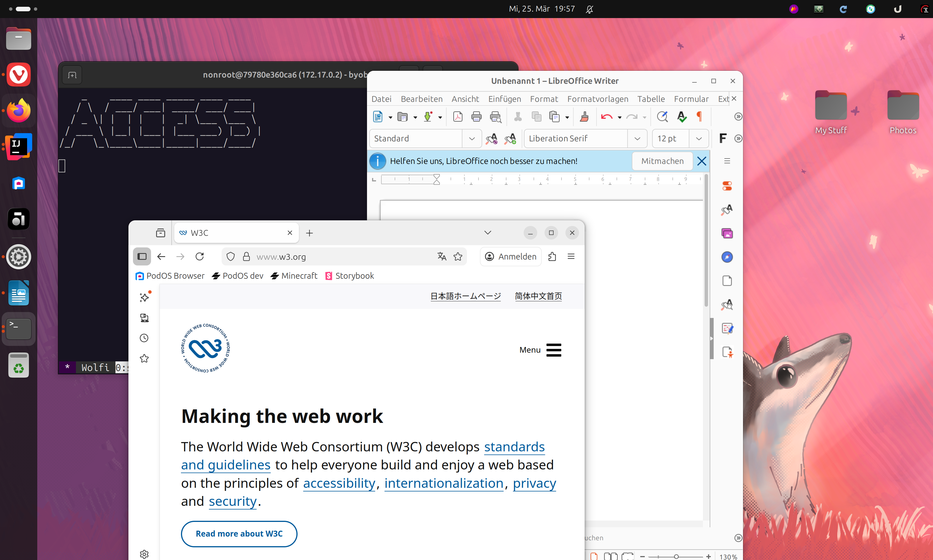Open History from Firefox sidebar
This screenshot has width=933, height=560.
[x=144, y=338]
